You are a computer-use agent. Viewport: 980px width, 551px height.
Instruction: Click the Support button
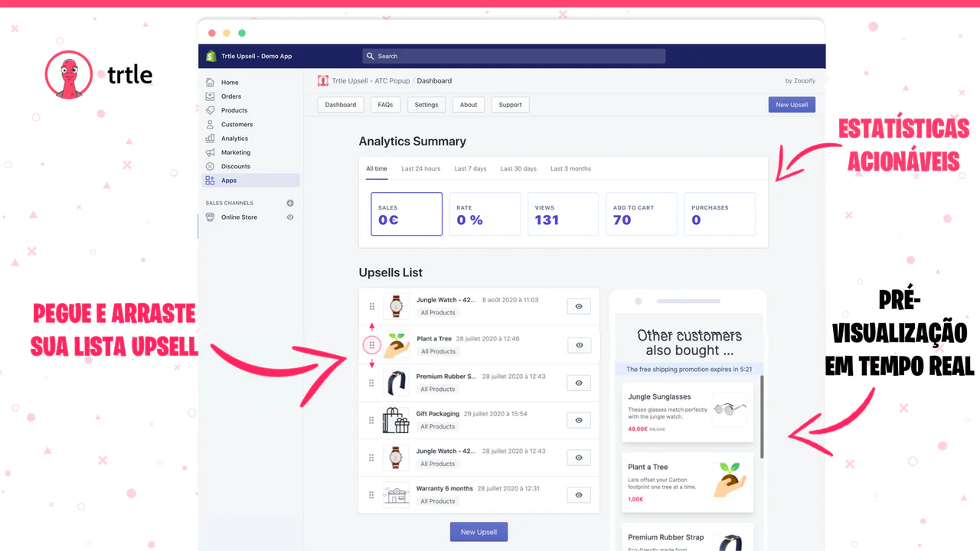coord(511,105)
